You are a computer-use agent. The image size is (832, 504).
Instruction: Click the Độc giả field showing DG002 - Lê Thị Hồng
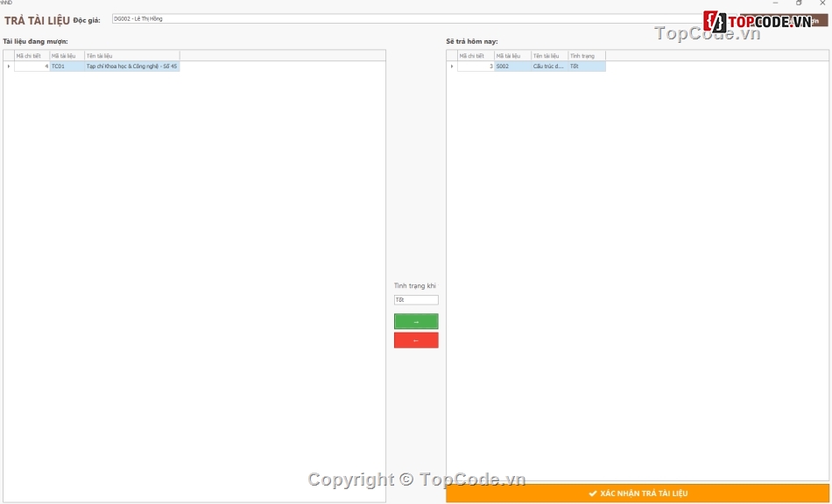click(x=409, y=19)
